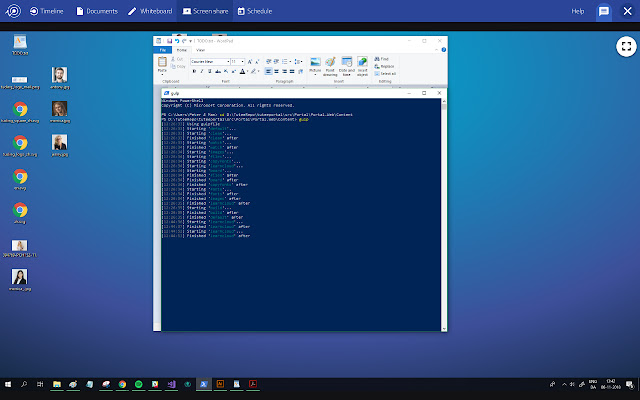Select the Screen share tab
640x400 pixels.
205,11
